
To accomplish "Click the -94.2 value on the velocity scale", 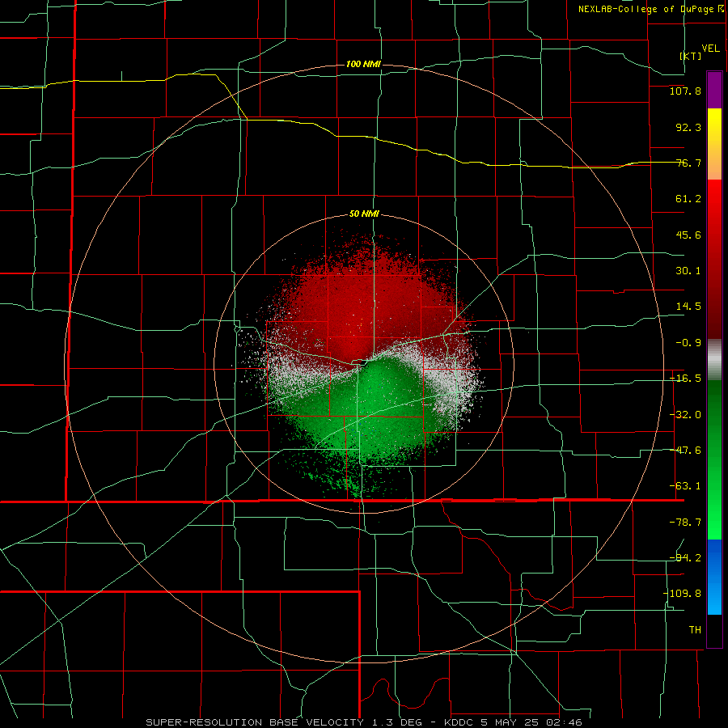I will tap(685, 558).
